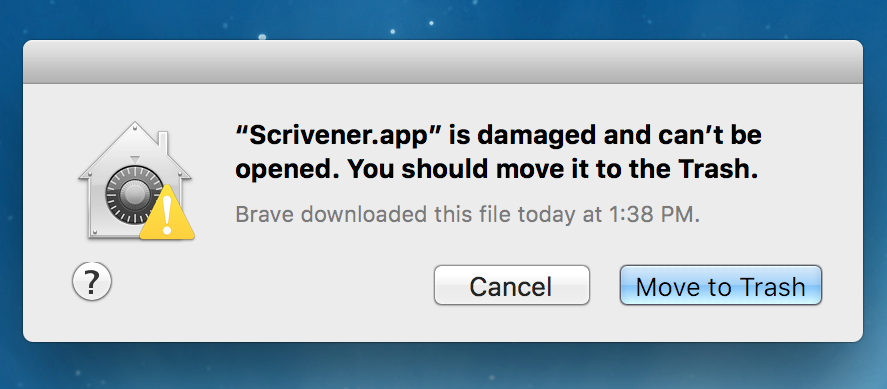Click the safe dial inside the house icon
The height and width of the screenshot is (389, 887).
135,196
